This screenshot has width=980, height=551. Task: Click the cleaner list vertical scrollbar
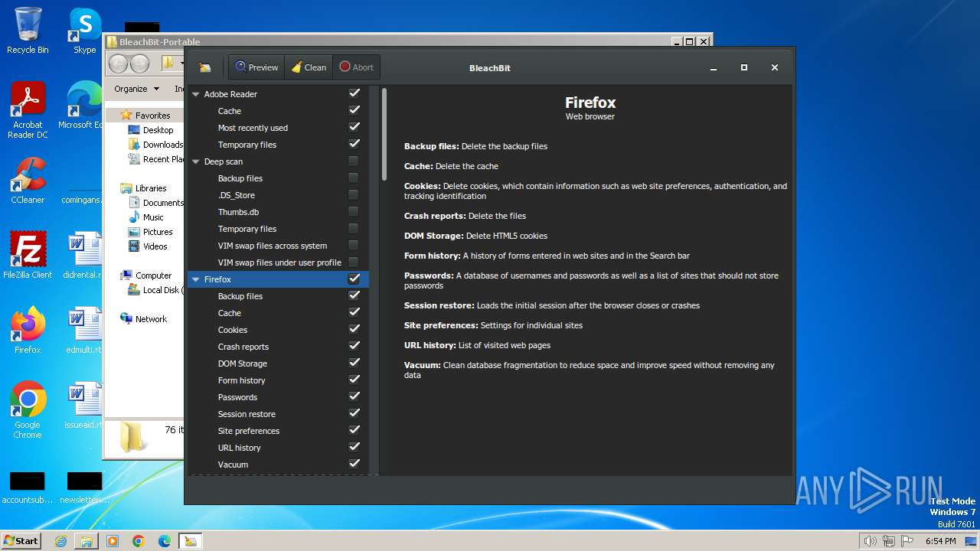(x=384, y=135)
